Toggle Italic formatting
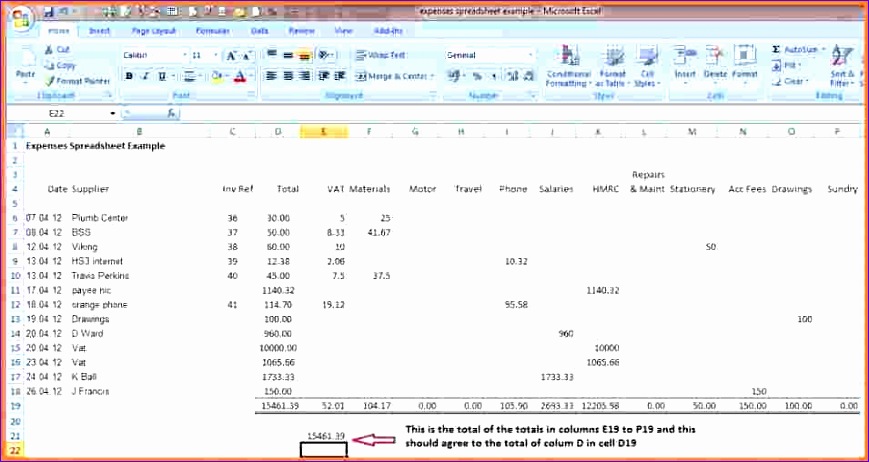The image size is (869, 462). 146,76
